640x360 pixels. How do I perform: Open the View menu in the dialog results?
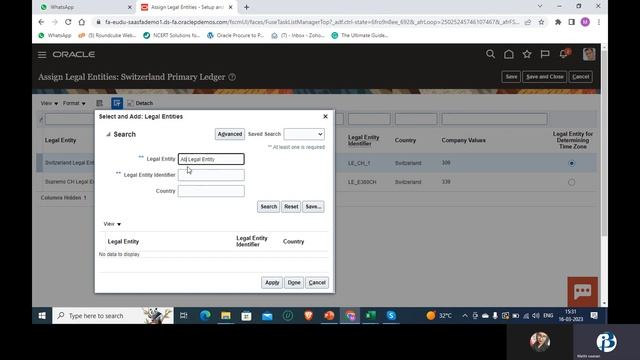point(112,224)
